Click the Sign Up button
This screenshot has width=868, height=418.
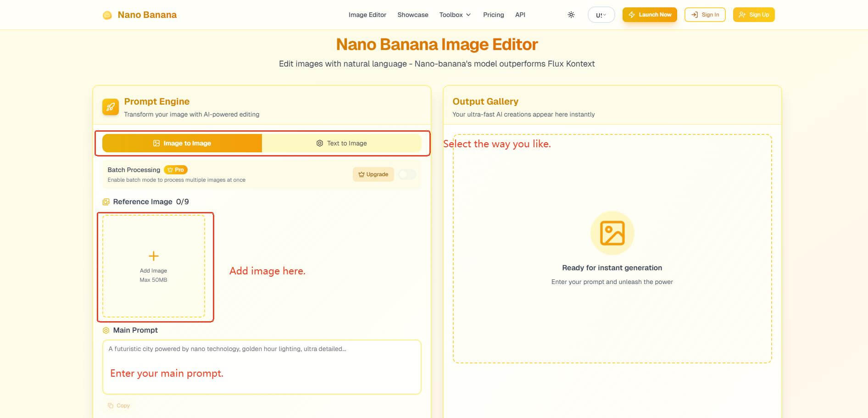(x=754, y=14)
